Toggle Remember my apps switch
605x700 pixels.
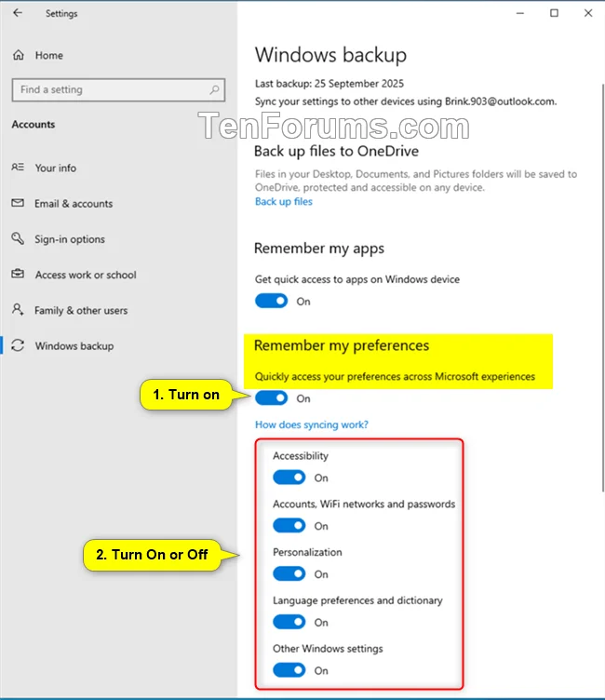point(272,301)
